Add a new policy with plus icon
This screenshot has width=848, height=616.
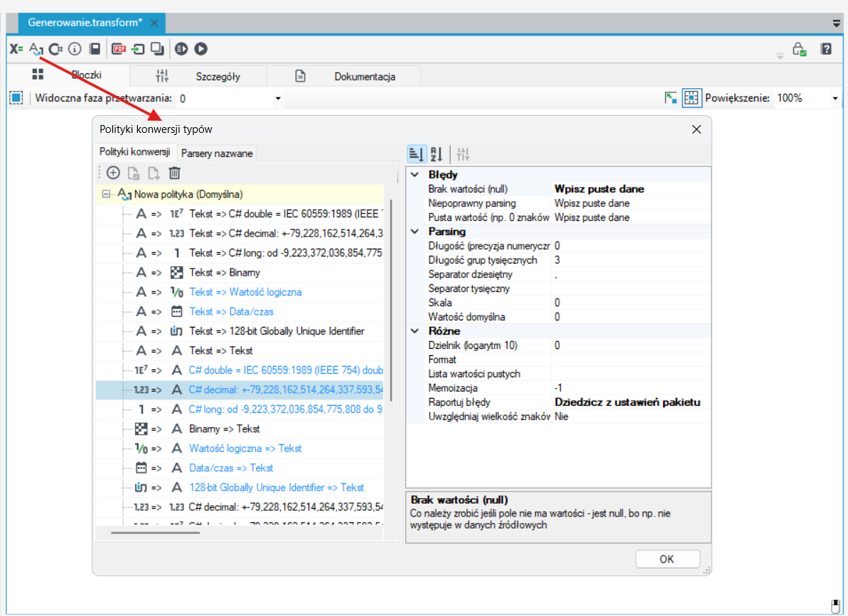pyautogui.click(x=114, y=173)
